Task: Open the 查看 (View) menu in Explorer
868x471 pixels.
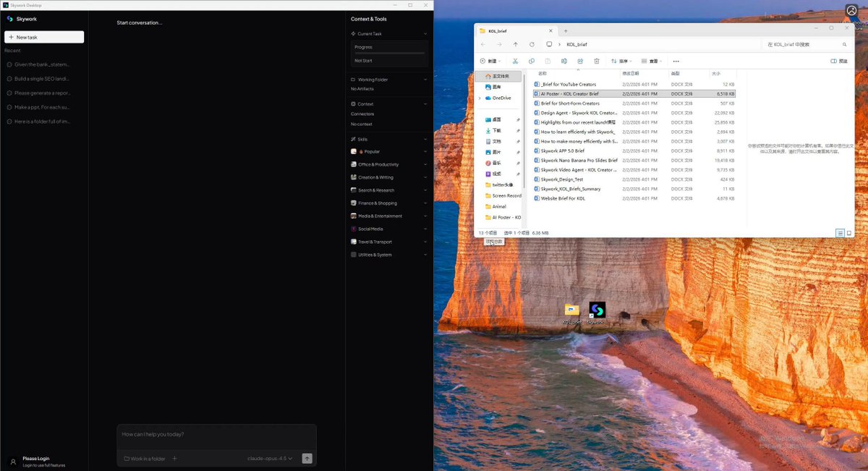Action: [x=652, y=61]
